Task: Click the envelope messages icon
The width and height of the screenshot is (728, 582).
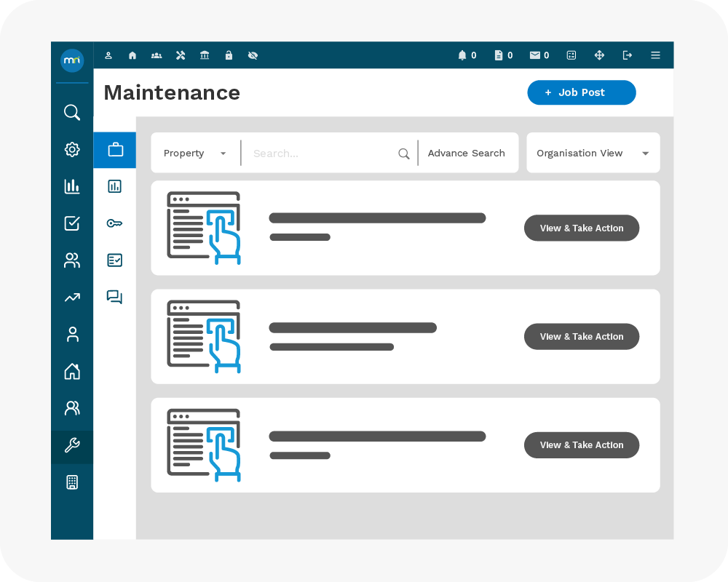Action: coord(535,55)
